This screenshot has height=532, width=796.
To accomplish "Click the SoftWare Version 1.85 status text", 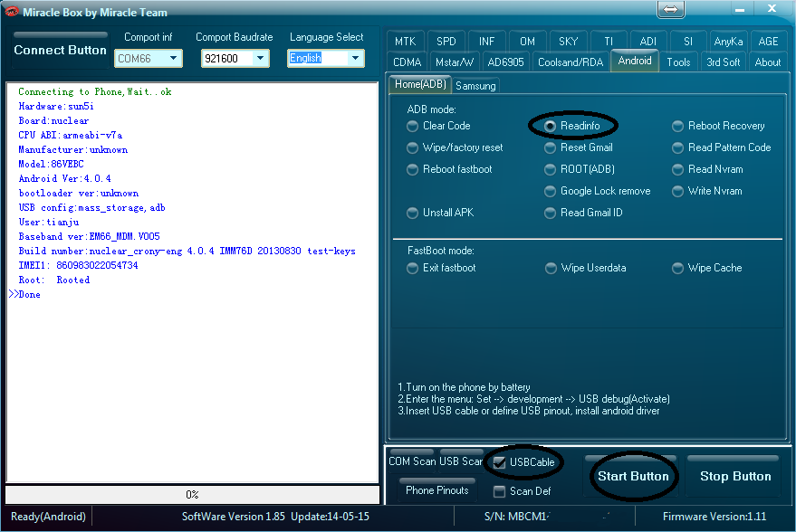I will coord(233,517).
